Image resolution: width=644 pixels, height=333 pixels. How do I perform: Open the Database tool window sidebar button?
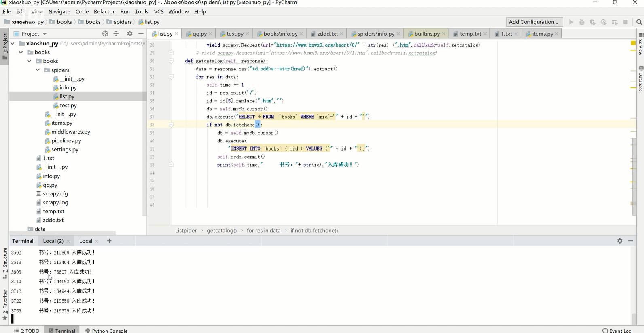coord(640,79)
